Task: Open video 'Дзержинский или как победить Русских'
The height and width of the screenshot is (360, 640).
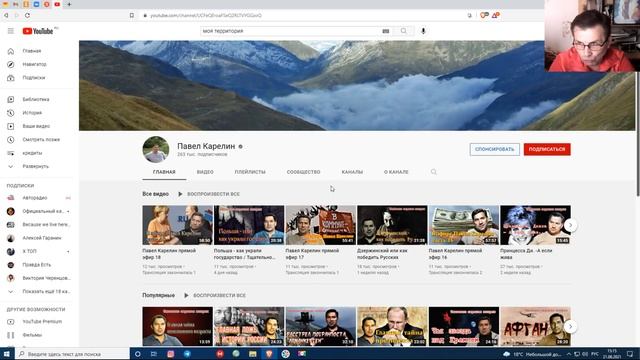Action: [392, 225]
